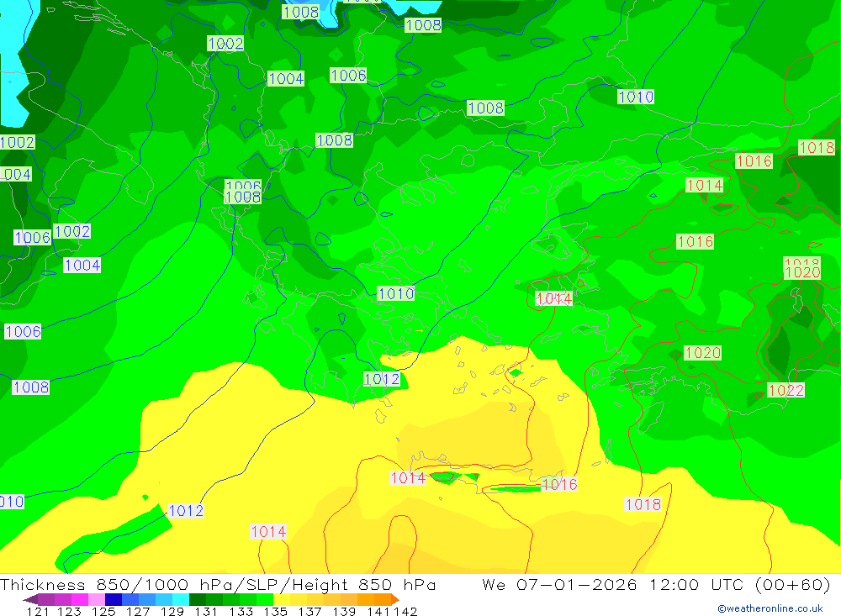Select the forecast time 'We 07-01-2026 12:00 UTC (00+60)'

656,585
